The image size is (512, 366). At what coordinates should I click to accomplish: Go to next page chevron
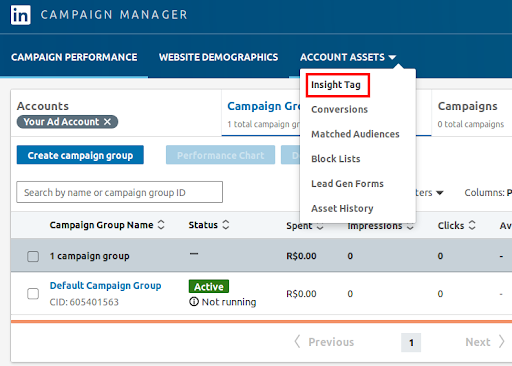click(501, 342)
